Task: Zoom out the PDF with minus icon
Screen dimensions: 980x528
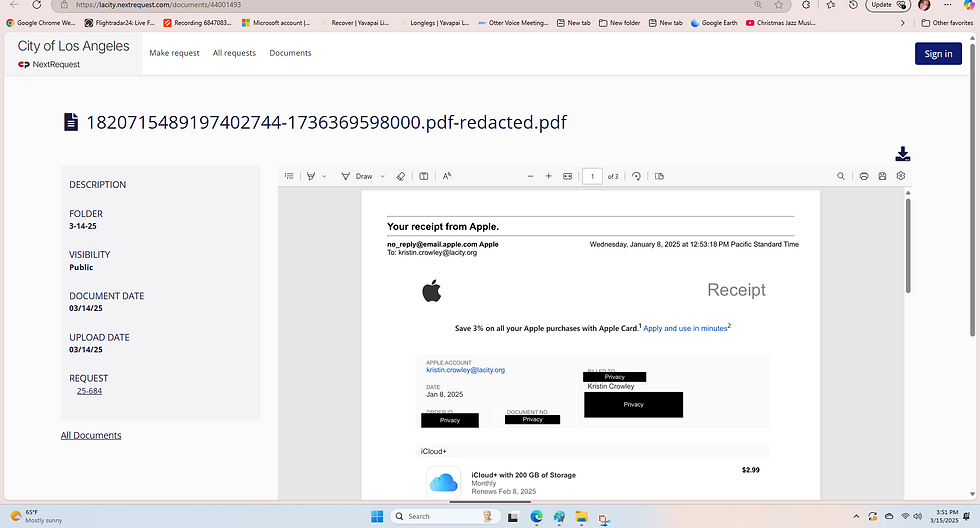Action: click(530, 176)
